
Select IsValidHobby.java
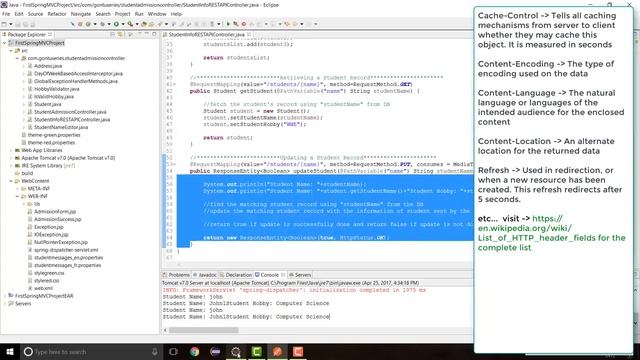click(53, 97)
